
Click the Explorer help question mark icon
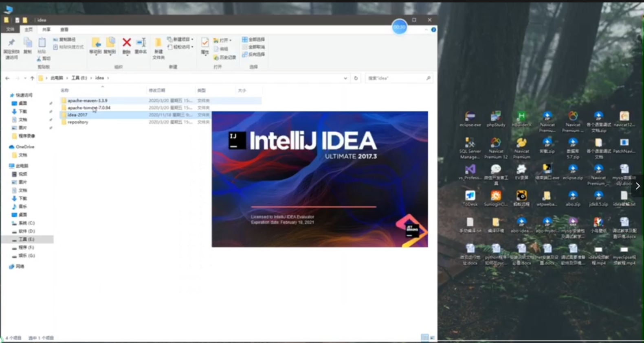(x=433, y=30)
